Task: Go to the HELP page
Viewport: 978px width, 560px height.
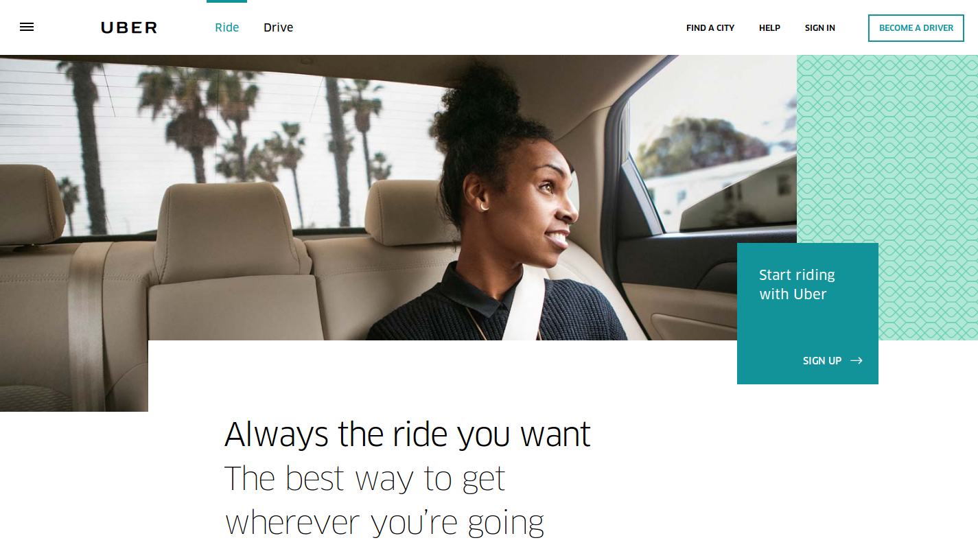Action: [769, 28]
